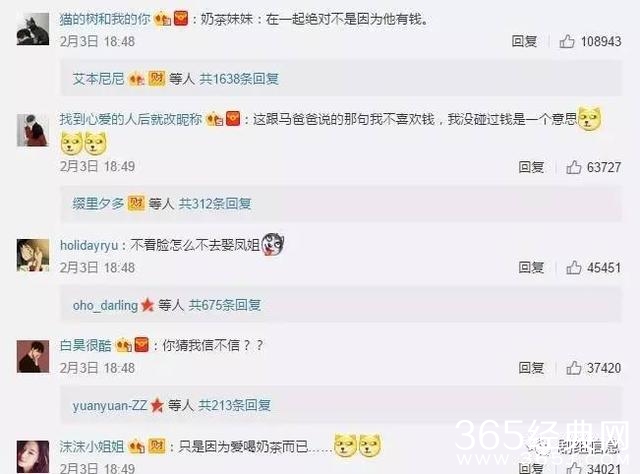Screen dimensions: 640x474
Task: Expand 共213条回复 replies thread
Action: tap(234, 405)
